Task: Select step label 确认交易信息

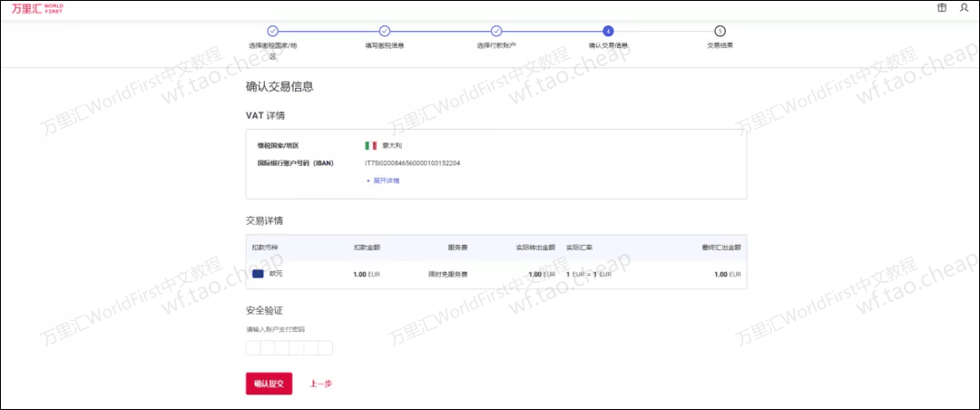Action: [608, 45]
